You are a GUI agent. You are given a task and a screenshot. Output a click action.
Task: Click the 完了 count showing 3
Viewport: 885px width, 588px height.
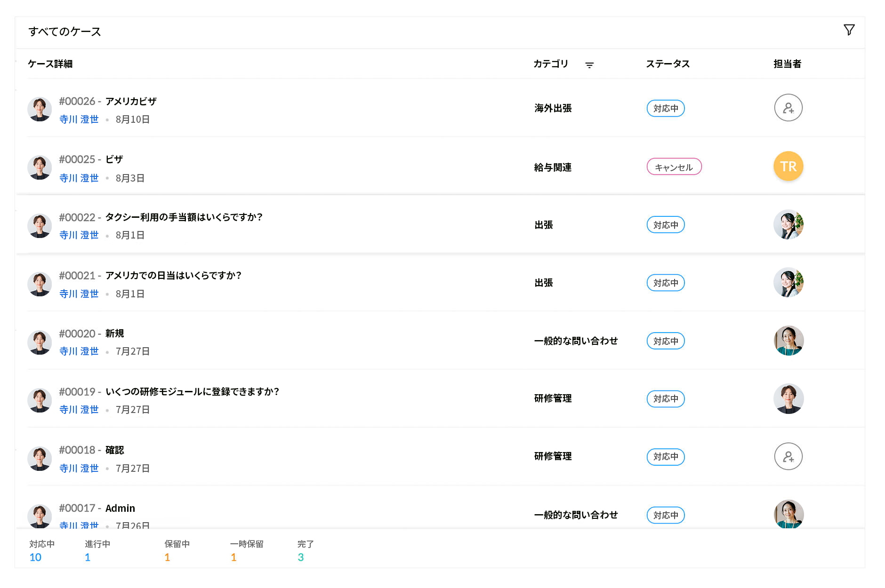(x=301, y=557)
